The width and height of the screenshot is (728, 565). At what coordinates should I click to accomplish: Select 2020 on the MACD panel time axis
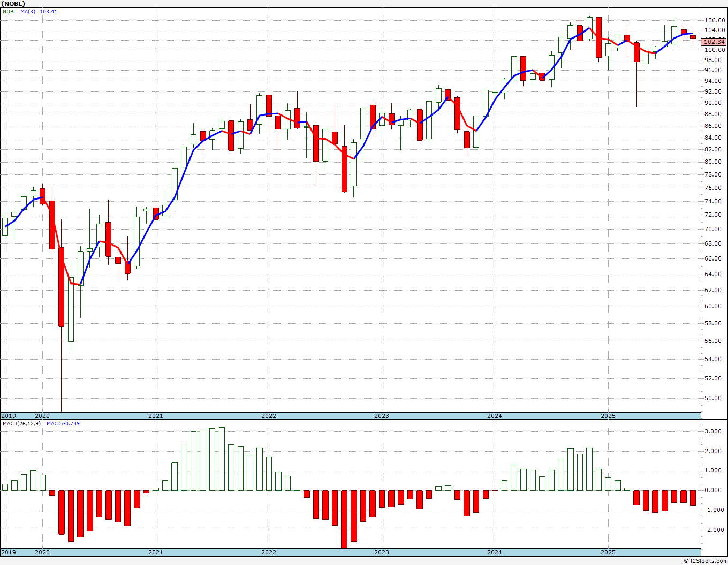pyautogui.click(x=42, y=552)
